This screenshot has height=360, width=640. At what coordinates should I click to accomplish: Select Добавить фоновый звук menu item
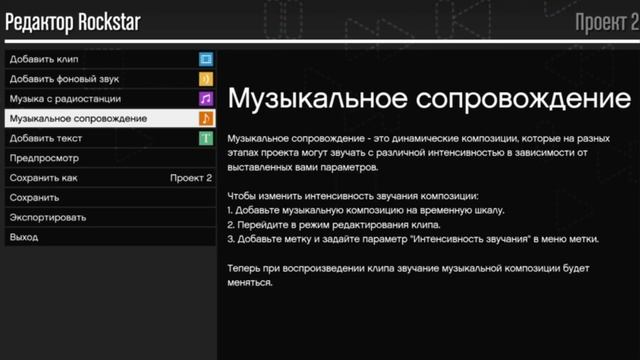pyautogui.click(x=110, y=79)
